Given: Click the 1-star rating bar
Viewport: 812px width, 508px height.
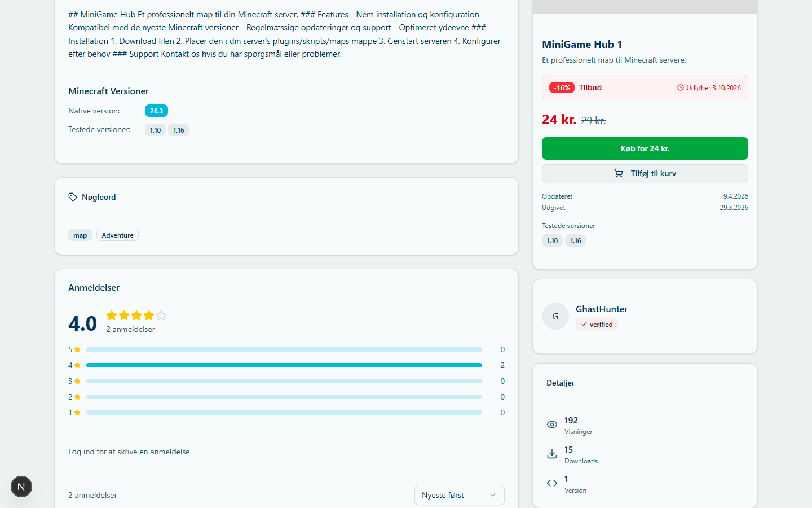Looking at the screenshot, I should click(284, 413).
